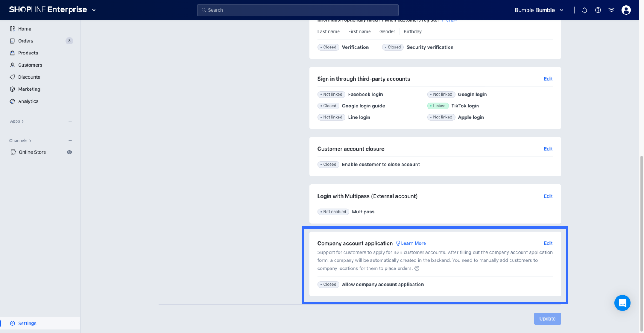This screenshot has height=333, width=644.
Task: Click the Update button
Action: coord(547,319)
